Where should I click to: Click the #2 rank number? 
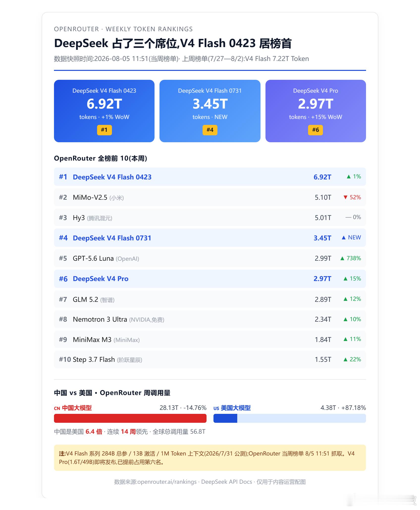(x=63, y=198)
